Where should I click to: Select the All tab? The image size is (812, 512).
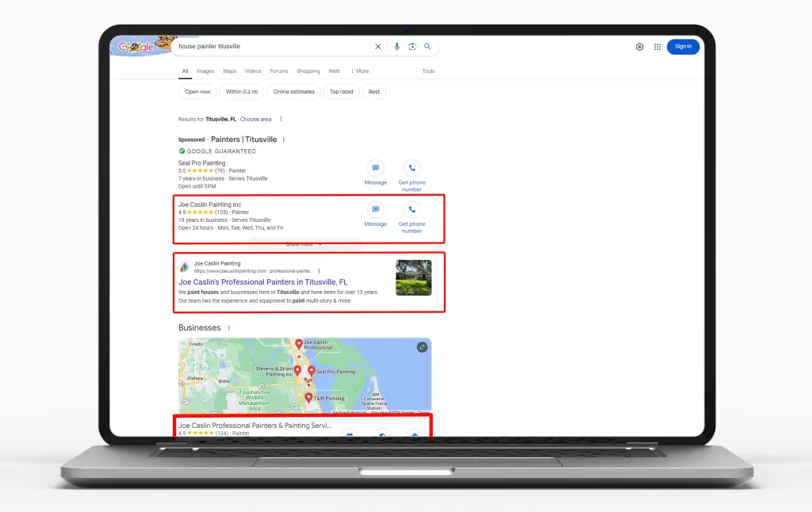tap(185, 71)
